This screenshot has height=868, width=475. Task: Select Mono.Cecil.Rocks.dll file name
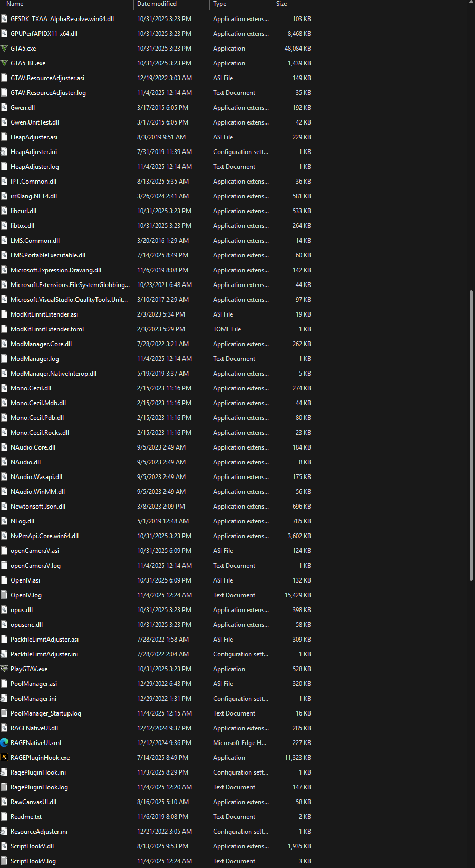(40, 433)
